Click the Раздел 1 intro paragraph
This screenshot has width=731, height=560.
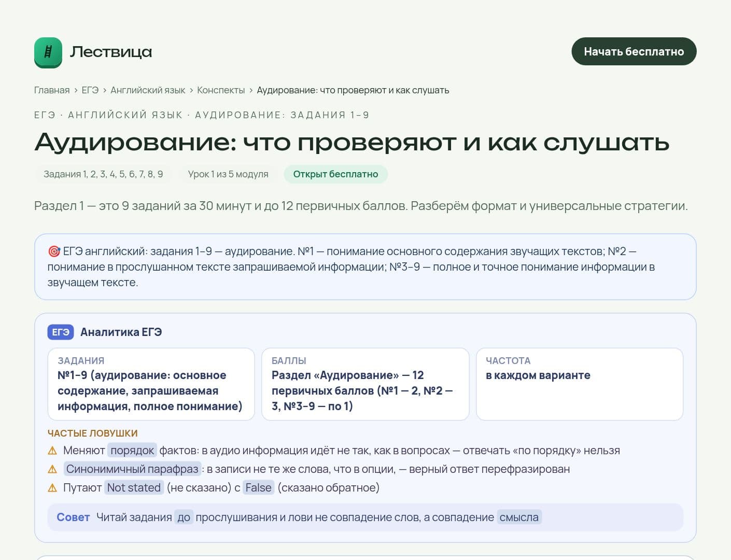(x=361, y=206)
